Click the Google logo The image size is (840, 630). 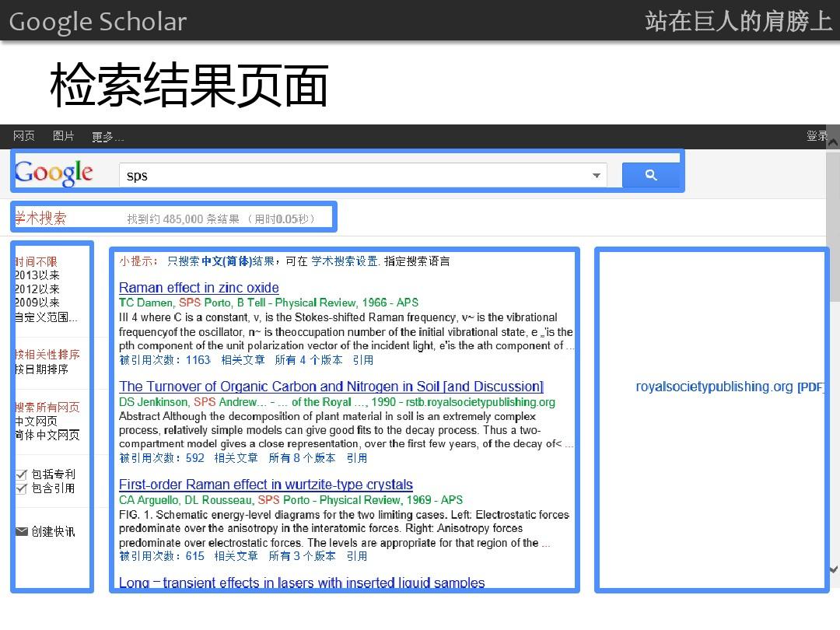click(x=54, y=173)
